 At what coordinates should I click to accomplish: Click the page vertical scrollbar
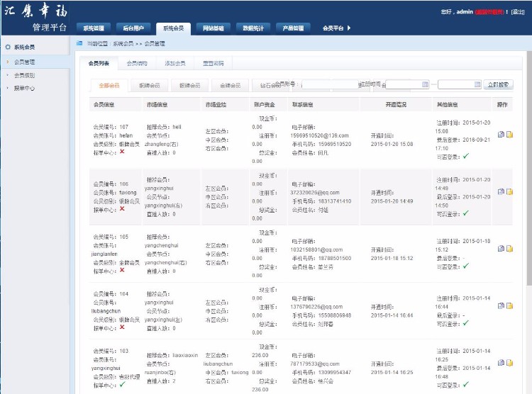[x=529, y=169]
